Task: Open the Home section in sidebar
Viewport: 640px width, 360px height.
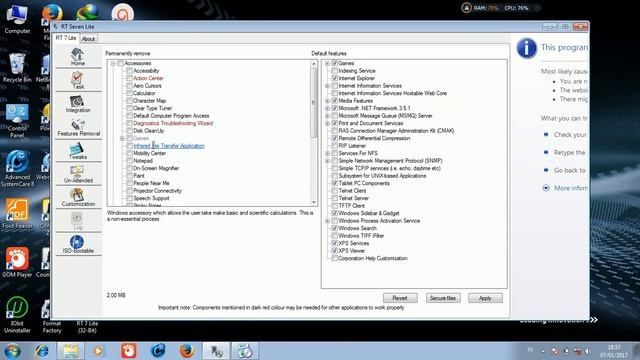Action: [x=78, y=56]
